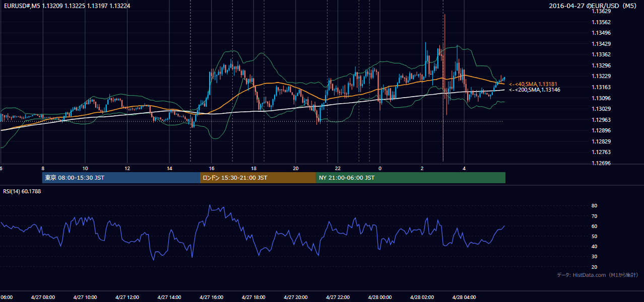Image resolution: width=644 pixels, height=302 pixels.
Task: Click bottom time label 4/28 00:00
Action: pos(380,297)
